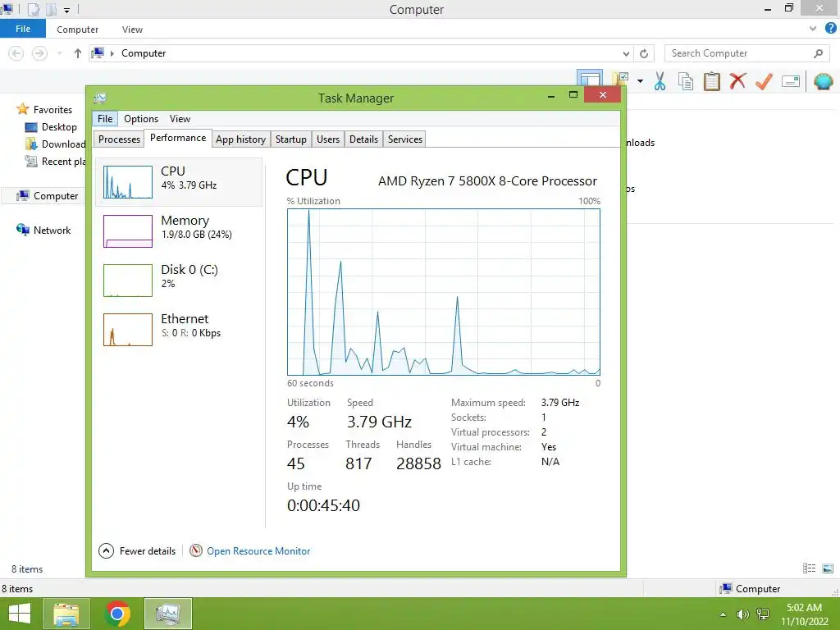Select the CPU performance graph thumbnail
Image resolution: width=840 pixels, height=630 pixels.
coord(128,182)
